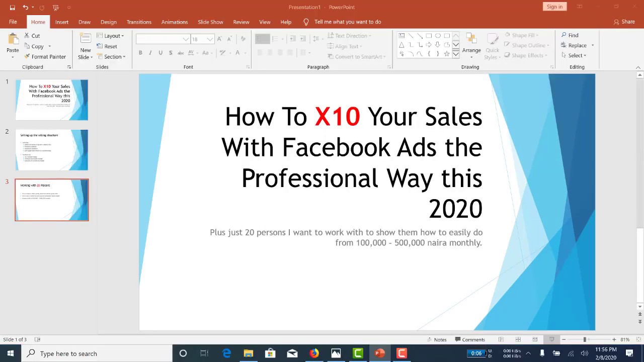Open Quick Styles gallery
The image size is (644, 362).
[492, 47]
